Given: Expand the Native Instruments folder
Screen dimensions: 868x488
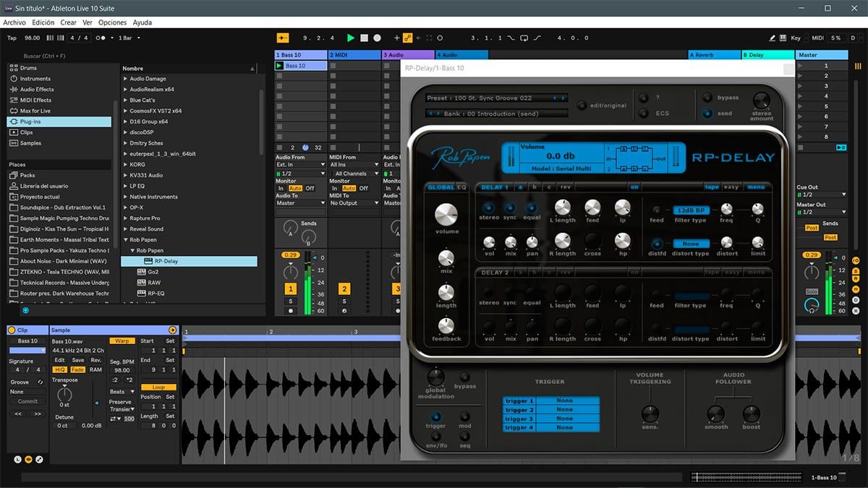Looking at the screenshot, I should click(x=125, y=197).
